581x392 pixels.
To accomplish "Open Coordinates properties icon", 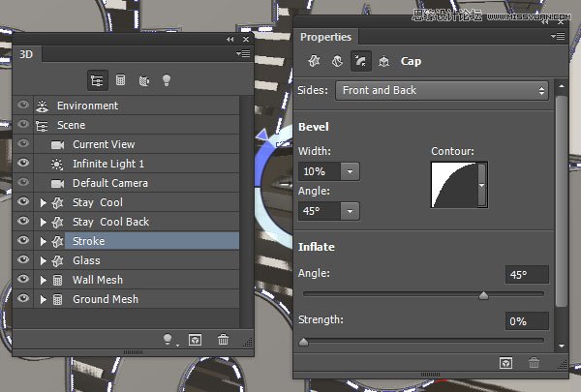I will click(383, 61).
